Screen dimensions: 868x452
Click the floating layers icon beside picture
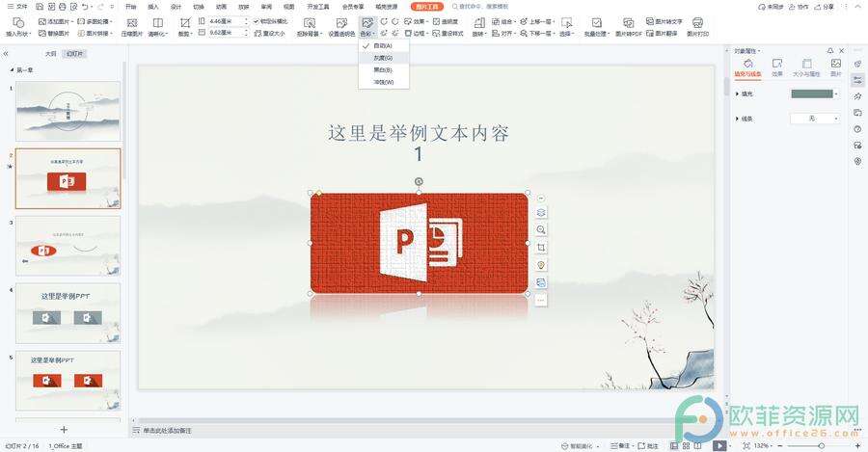pyautogui.click(x=541, y=212)
